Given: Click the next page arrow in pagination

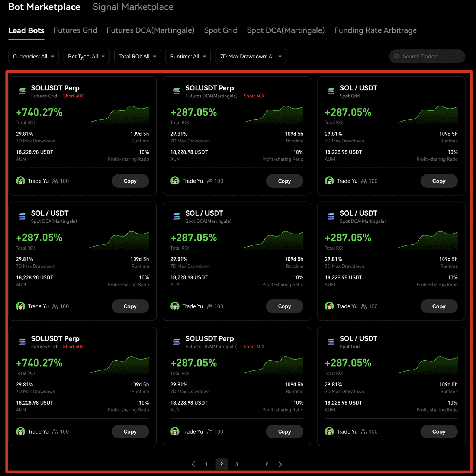Looking at the screenshot, I should tap(280, 464).
